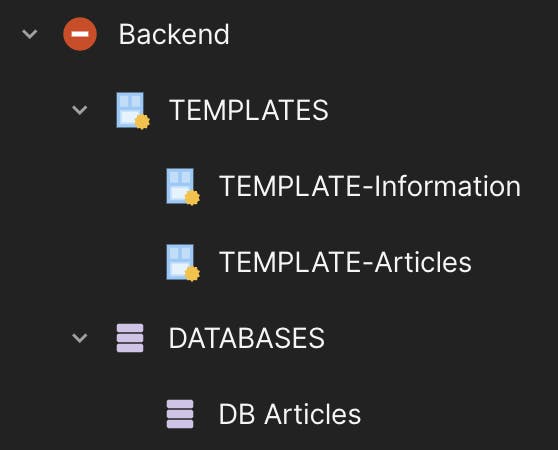
Task: Collapse the TEMPLATES folder chevron
Action: click(80, 110)
